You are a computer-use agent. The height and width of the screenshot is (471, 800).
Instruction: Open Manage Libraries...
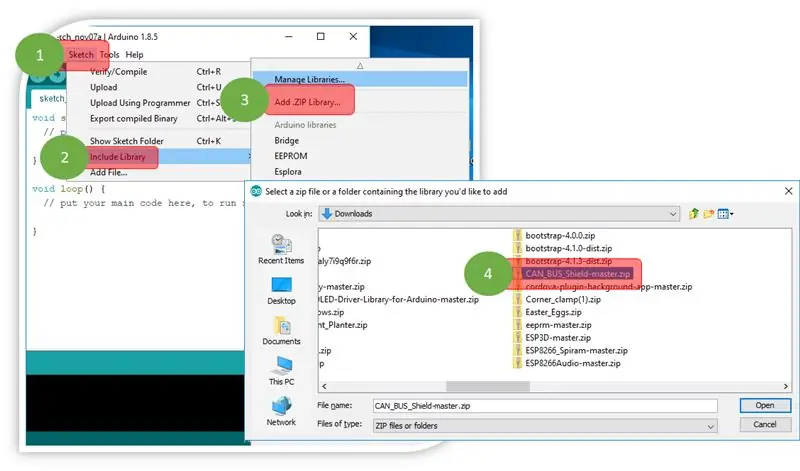pyautogui.click(x=309, y=80)
